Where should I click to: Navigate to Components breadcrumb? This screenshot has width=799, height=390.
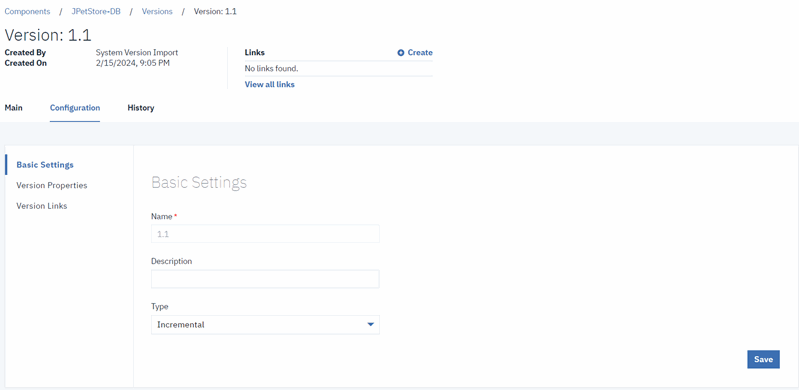28,11
